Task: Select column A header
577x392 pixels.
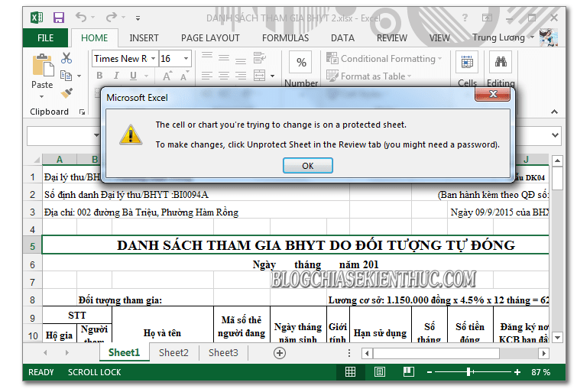Action: (60, 160)
